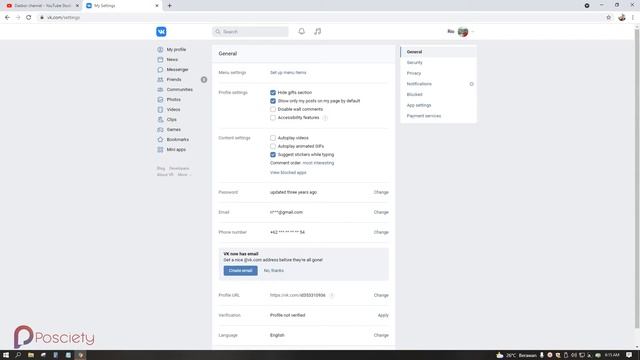Image resolution: width=640 pixels, height=360 pixels.
Task: Uncheck Hide gifts section
Action: pyautogui.click(x=273, y=93)
